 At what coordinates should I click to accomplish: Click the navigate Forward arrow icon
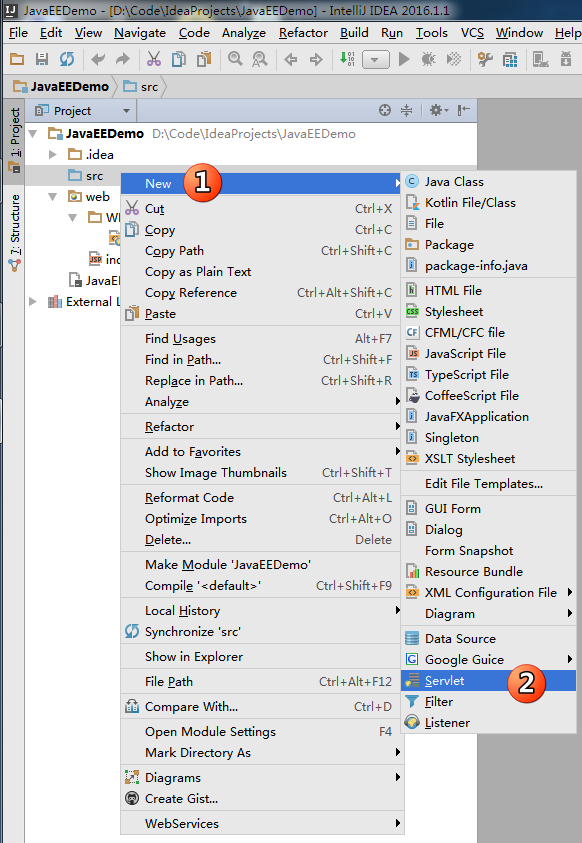(x=316, y=59)
